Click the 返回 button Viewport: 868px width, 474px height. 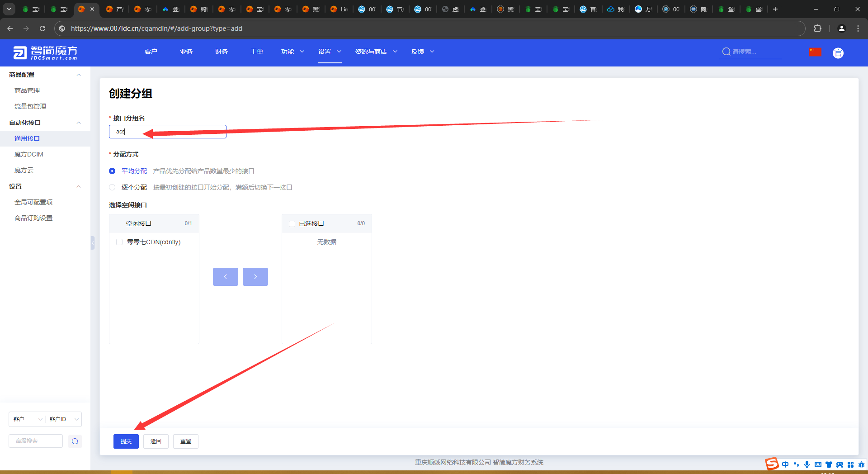coord(156,441)
